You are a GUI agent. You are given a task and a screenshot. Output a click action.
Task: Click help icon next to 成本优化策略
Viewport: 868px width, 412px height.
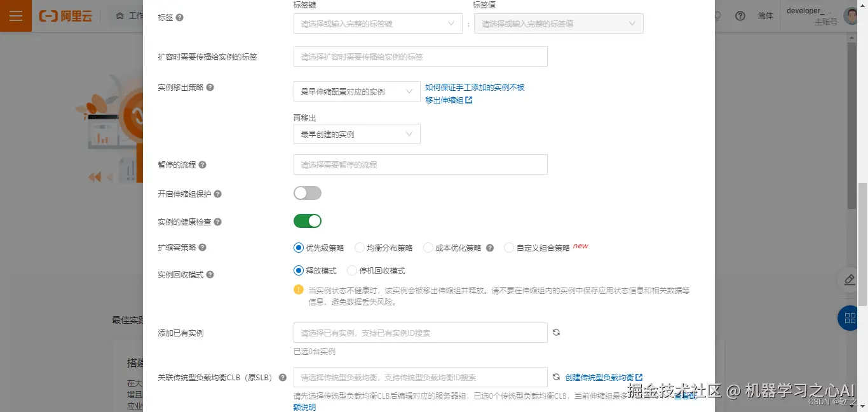tap(490, 248)
